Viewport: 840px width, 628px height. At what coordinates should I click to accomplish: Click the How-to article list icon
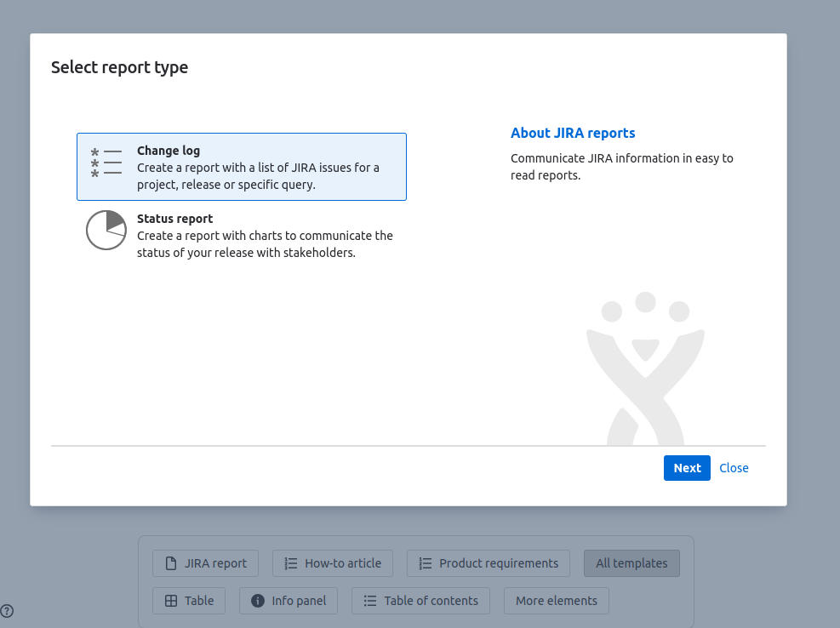point(291,563)
